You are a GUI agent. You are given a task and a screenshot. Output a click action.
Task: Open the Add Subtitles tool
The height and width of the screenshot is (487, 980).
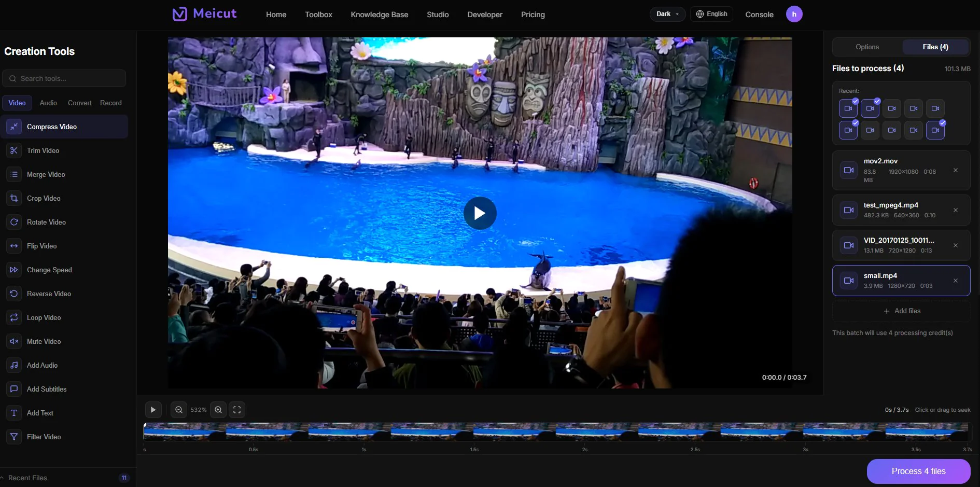point(64,389)
